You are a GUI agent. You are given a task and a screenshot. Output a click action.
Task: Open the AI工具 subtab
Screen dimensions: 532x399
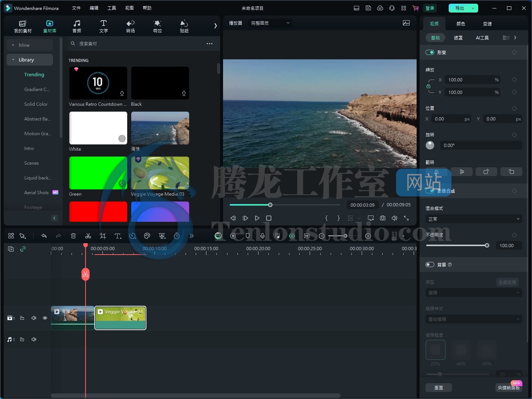pyautogui.click(x=482, y=38)
